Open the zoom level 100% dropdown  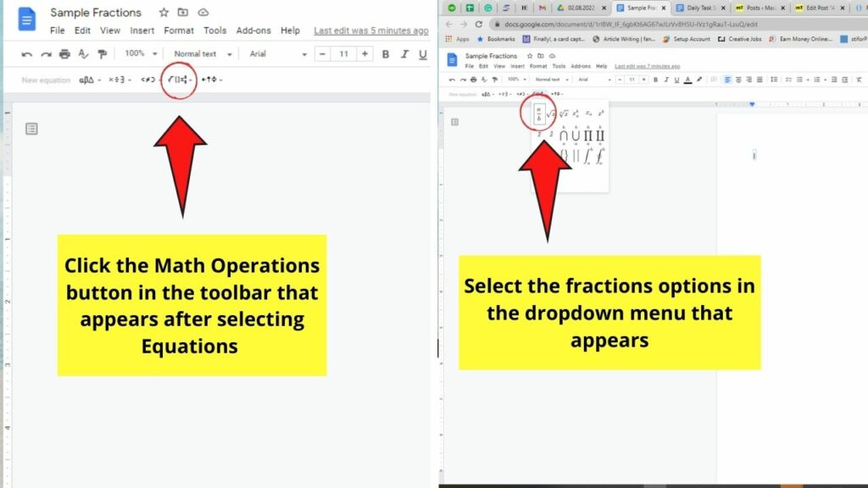136,53
